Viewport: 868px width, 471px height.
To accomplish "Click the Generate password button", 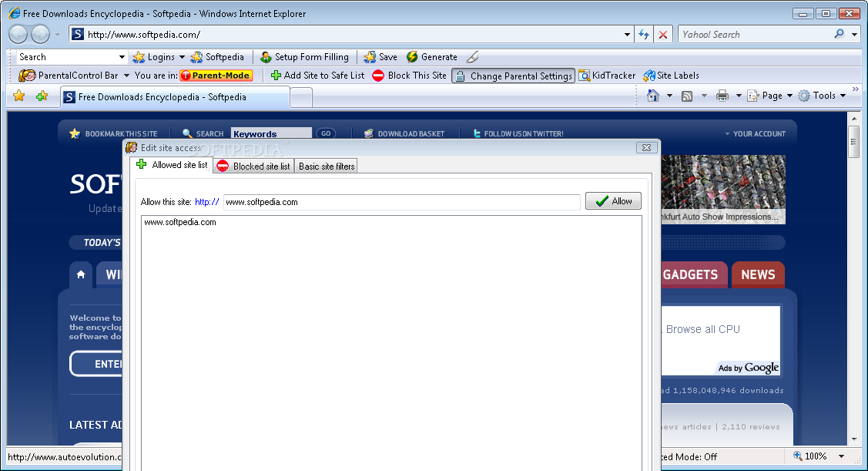I will 432,57.
